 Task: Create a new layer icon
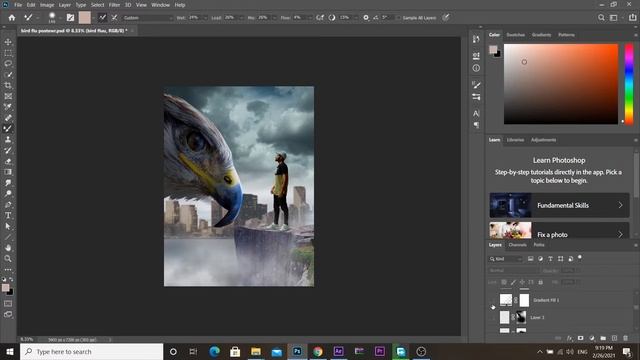click(614, 338)
